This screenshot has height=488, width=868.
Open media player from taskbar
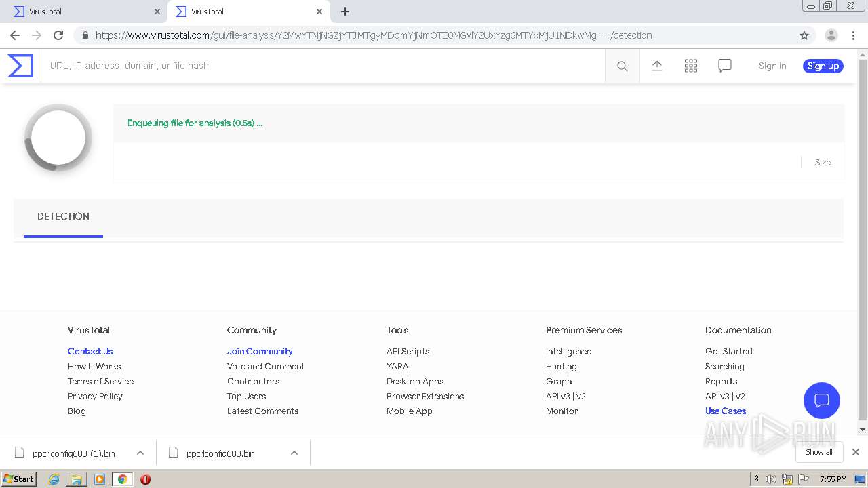pyautogui.click(x=100, y=479)
